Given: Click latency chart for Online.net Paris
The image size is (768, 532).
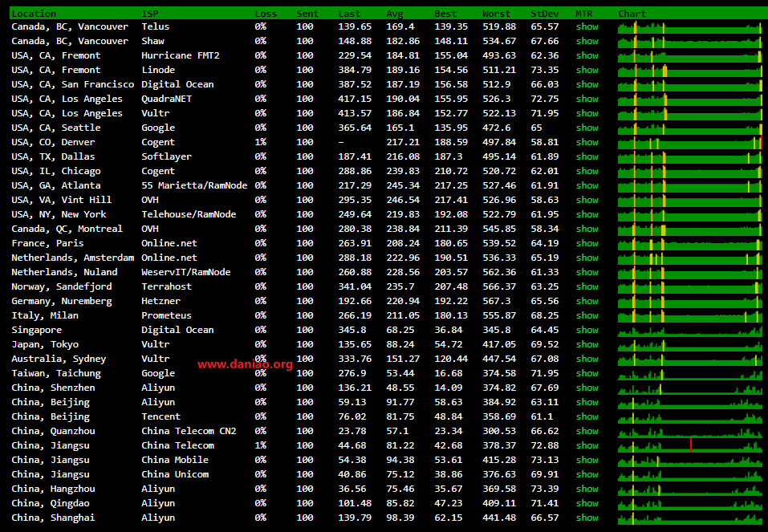Looking at the screenshot, I should (690, 243).
